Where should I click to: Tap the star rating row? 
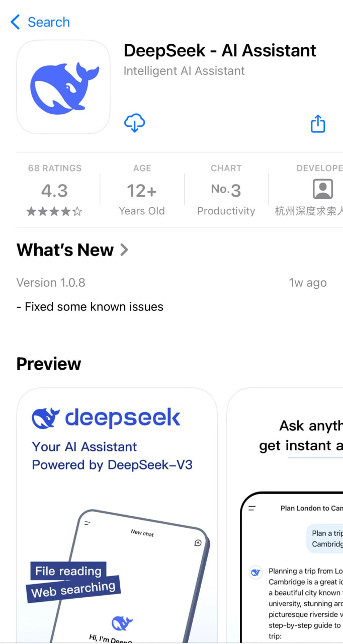54,212
